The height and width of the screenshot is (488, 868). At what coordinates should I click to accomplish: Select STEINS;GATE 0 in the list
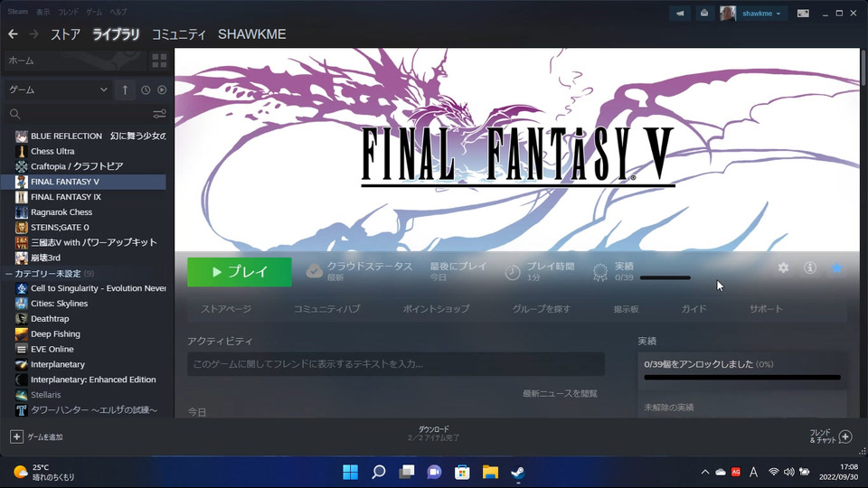tap(60, 228)
